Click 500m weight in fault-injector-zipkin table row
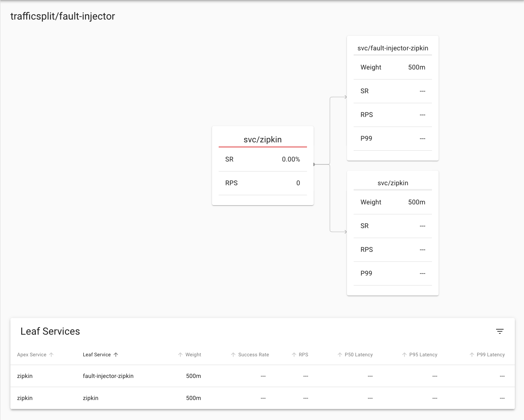524x420 pixels. (x=194, y=376)
